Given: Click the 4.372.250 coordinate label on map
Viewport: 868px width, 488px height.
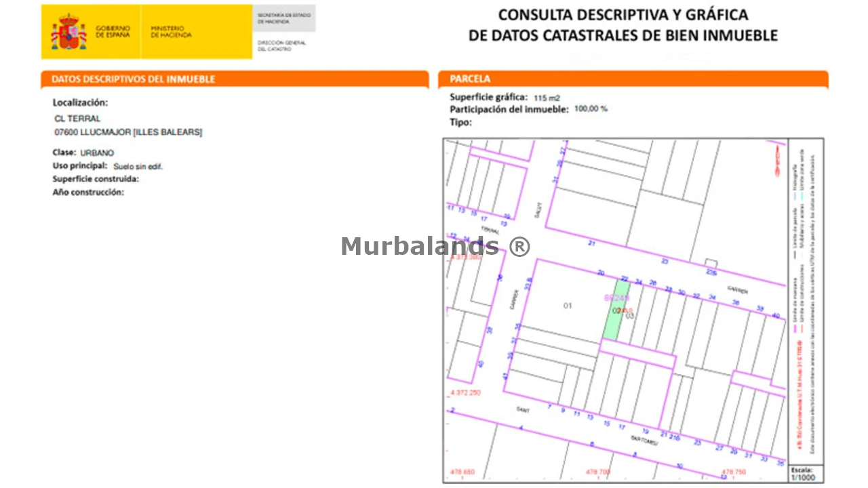Looking at the screenshot, I should tap(465, 393).
